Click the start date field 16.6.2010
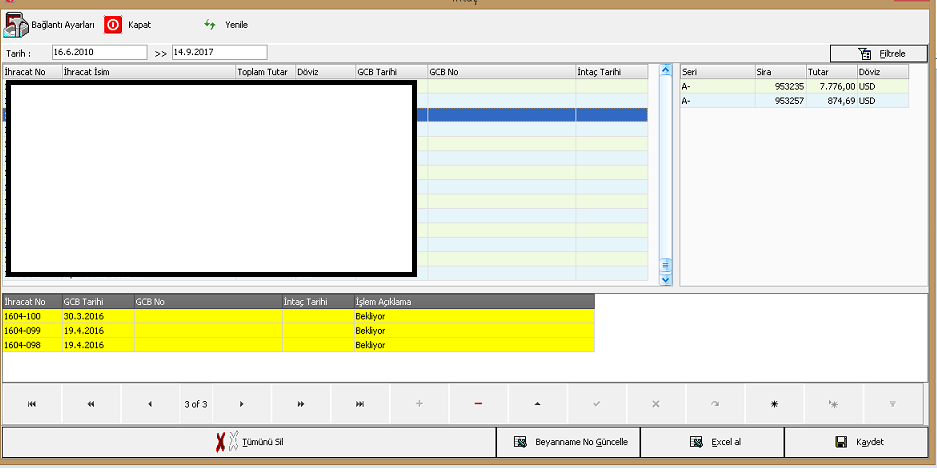 click(x=99, y=53)
